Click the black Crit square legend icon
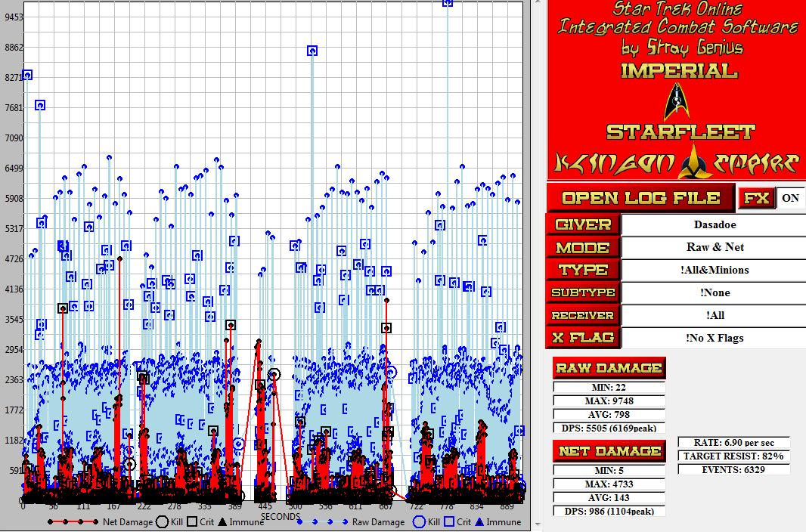The image size is (806, 532). 192,521
